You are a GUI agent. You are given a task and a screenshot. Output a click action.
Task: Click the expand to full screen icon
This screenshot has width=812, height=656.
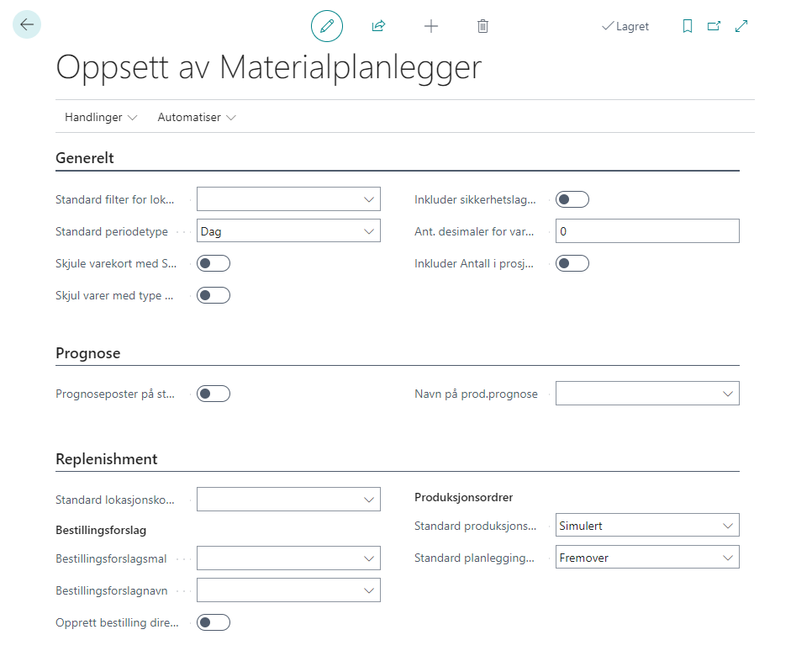[x=741, y=26]
